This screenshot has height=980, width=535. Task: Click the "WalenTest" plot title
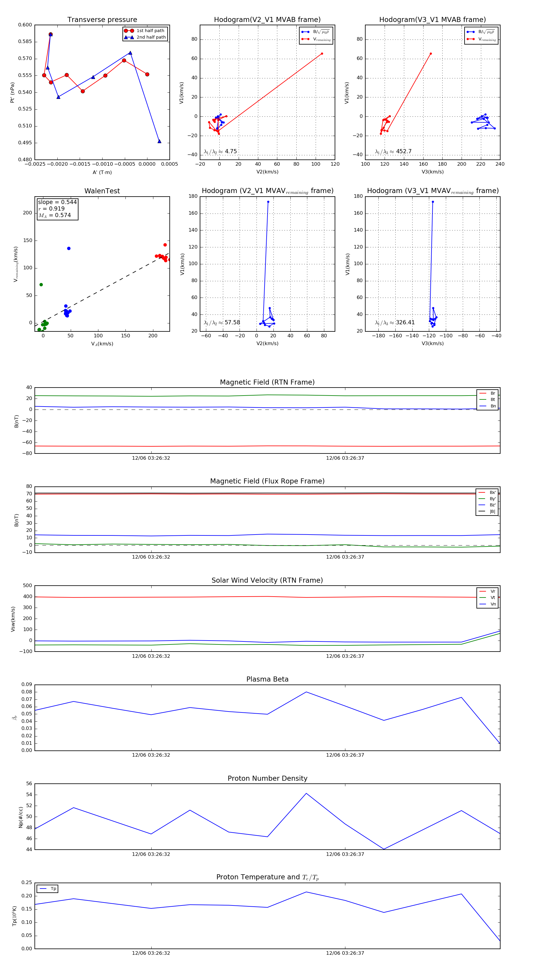point(102,191)
